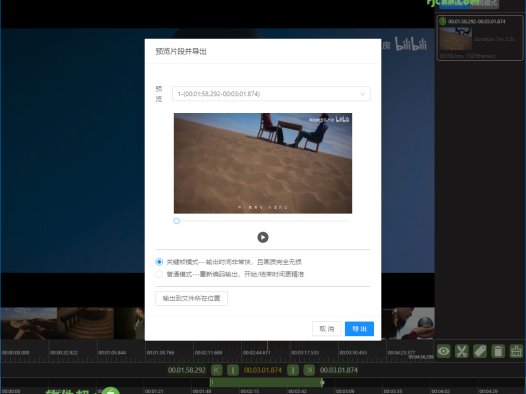Jump to segment start with |< button
Image resolution: width=526 pixels, height=394 pixels.
(216, 370)
